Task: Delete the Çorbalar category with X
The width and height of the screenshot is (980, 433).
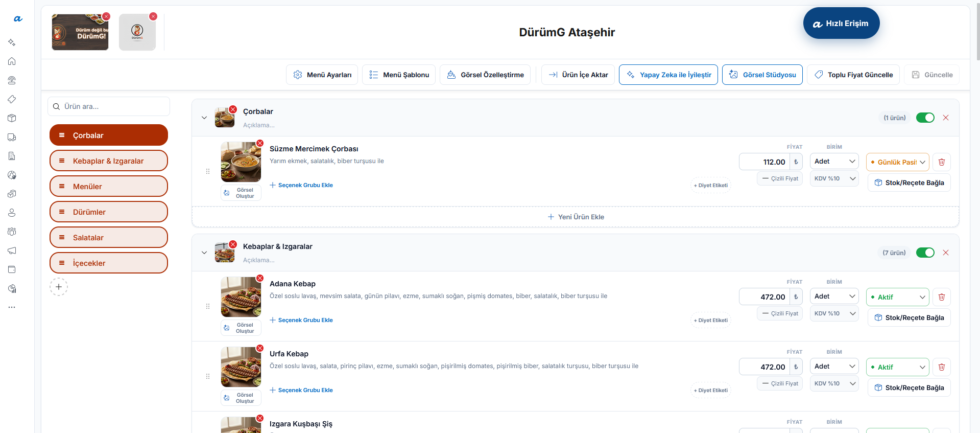Action: 946,118
